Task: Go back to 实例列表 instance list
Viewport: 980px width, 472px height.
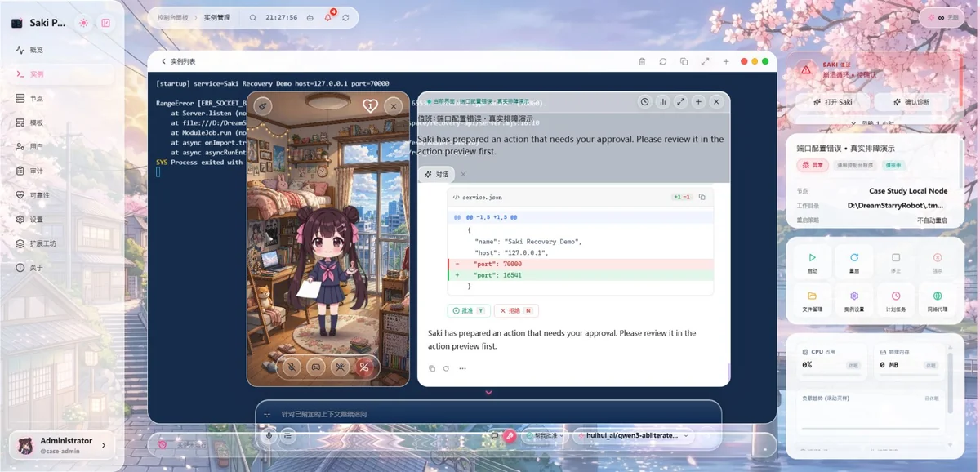Action: [178, 61]
